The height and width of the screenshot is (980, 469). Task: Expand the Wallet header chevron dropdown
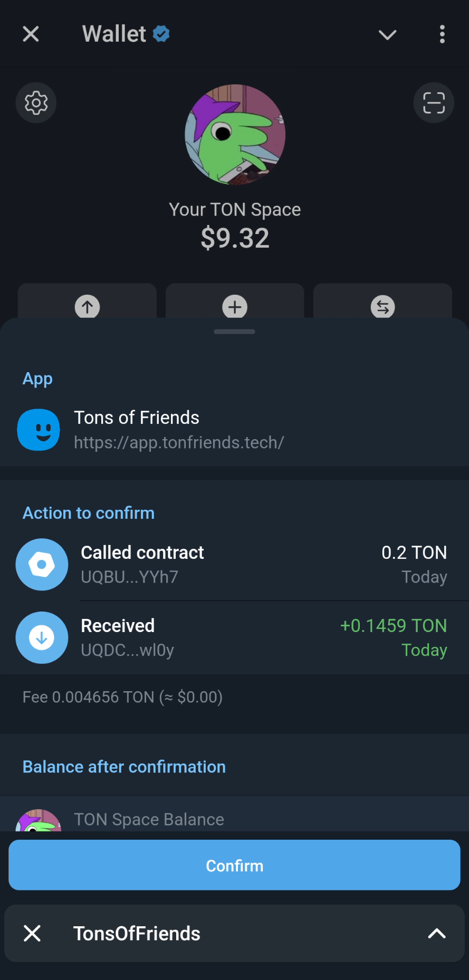click(x=387, y=35)
